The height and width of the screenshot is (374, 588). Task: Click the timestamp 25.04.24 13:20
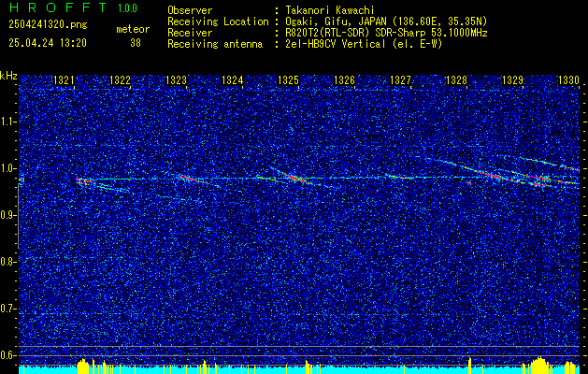48,43
